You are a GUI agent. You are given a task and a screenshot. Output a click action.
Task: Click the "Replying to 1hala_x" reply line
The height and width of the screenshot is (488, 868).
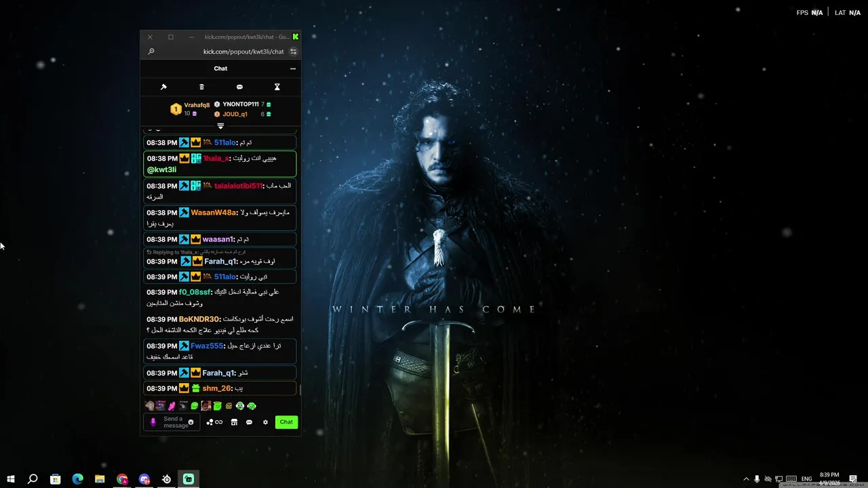point(197,252)
